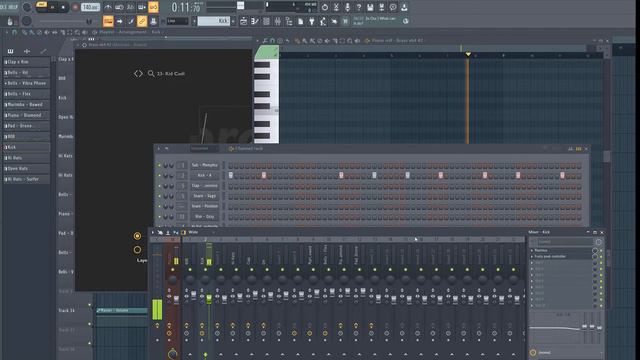Toggle the highlighted link icon in toolbar
The height and width of the screenshot is (360, 640).
(x=142, y=21)
